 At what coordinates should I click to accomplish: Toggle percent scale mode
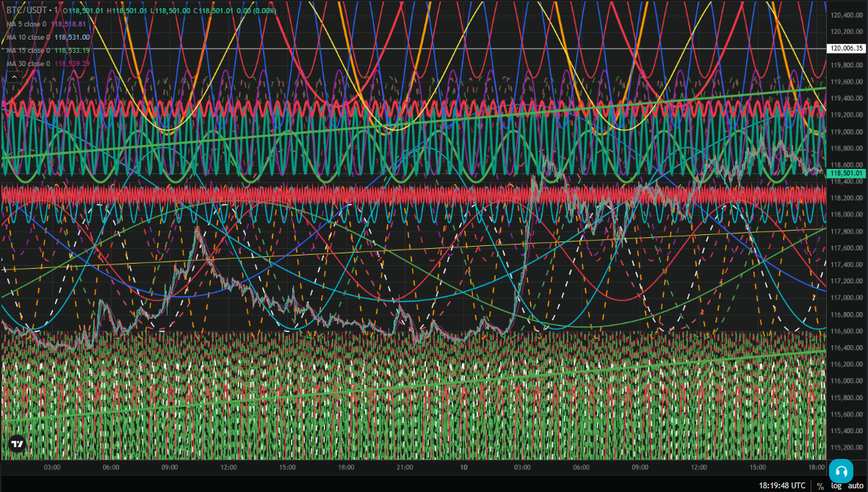(x=820, y=486)
